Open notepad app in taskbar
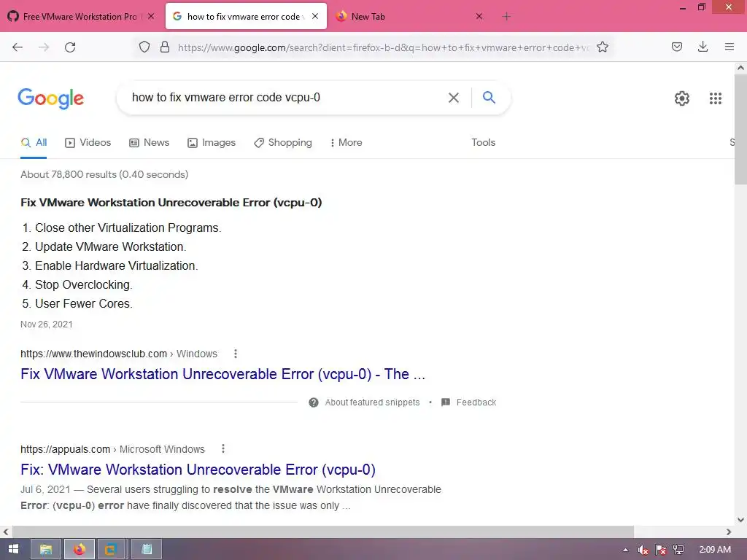 pyautogui.click(x=146, y=550)
